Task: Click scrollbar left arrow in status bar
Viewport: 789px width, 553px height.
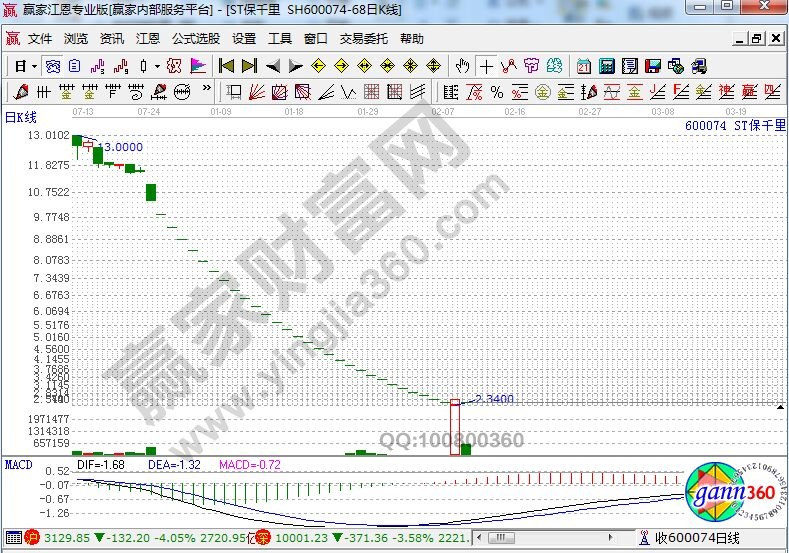Action: 480,537
